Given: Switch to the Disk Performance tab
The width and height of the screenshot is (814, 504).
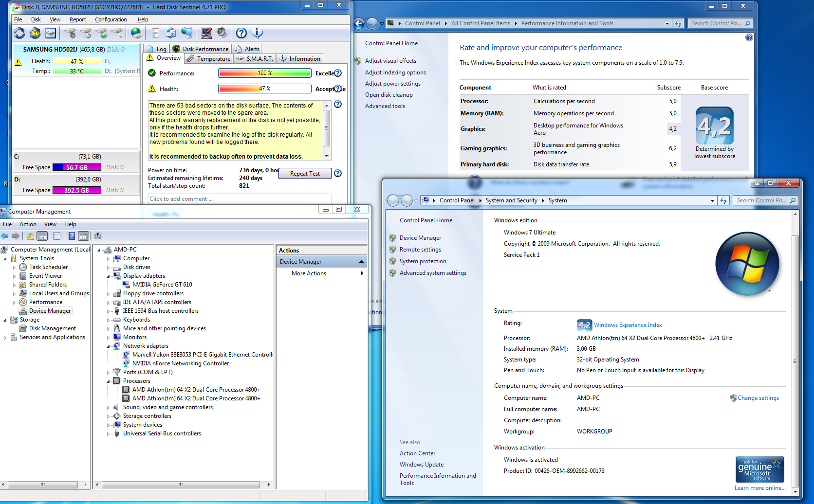Looking at the screenshot, I should coord(201,49).
